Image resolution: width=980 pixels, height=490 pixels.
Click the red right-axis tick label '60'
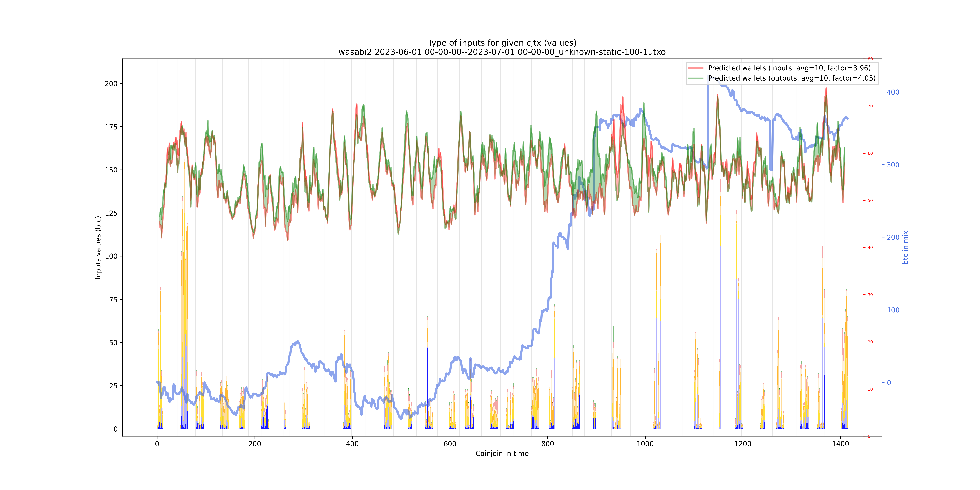click(870, 153)
